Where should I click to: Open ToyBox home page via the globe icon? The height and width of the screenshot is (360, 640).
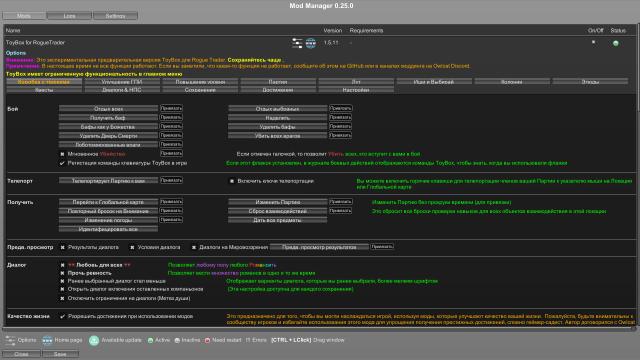coord(311,43)
